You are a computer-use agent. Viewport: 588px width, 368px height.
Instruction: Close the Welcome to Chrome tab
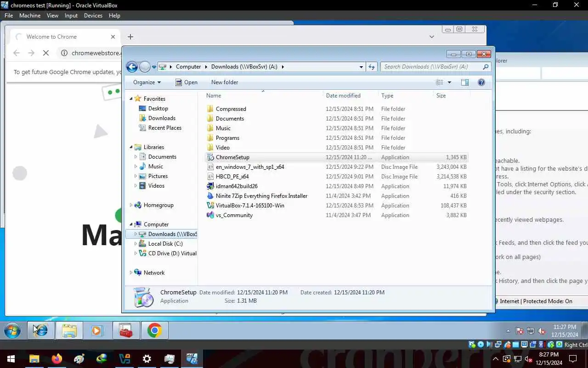113,37
